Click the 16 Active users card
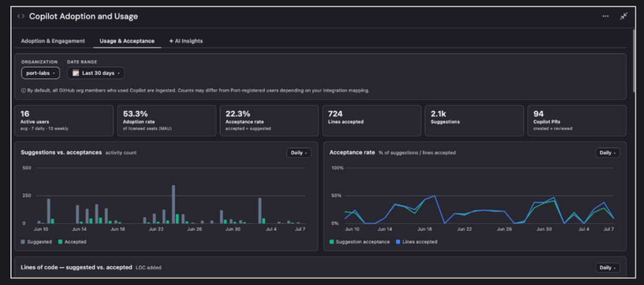Screen dimensions: 644x285 [x=64, y=121]
